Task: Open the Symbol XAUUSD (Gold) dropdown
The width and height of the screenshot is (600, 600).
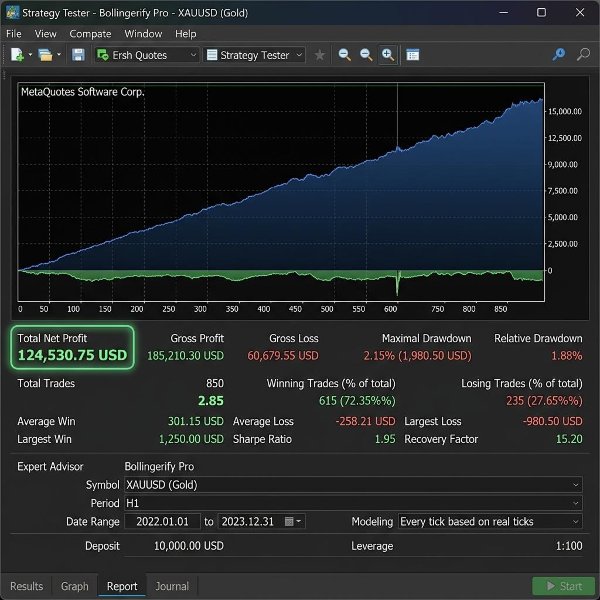Action: (x=353, y=484)
